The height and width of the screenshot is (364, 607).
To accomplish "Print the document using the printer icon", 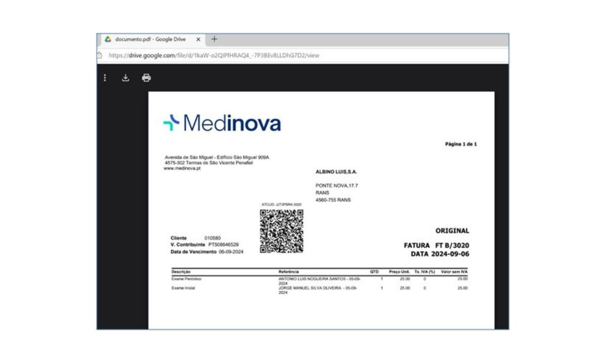I will 146,78.
